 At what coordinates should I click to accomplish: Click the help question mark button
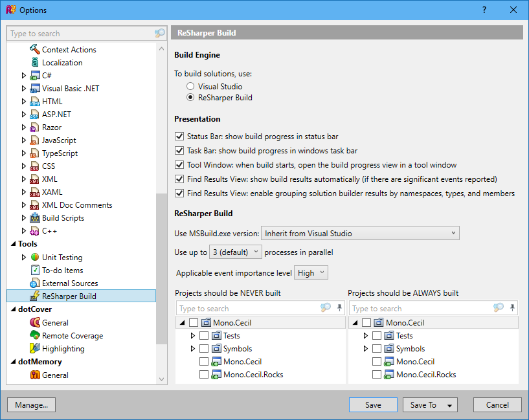tap(484, 10)
